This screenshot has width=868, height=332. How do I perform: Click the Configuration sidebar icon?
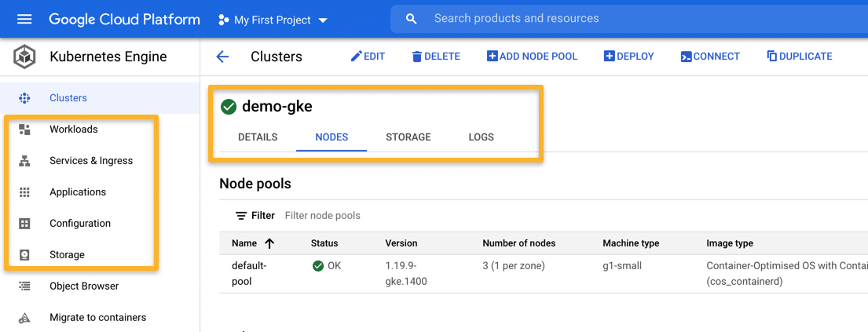click(24, 224)
